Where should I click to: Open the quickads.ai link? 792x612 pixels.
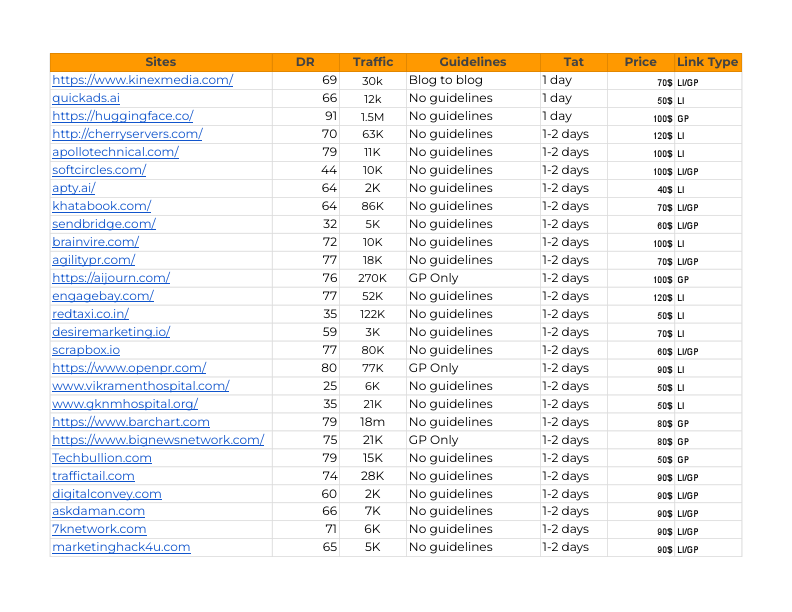click(86, 98)
